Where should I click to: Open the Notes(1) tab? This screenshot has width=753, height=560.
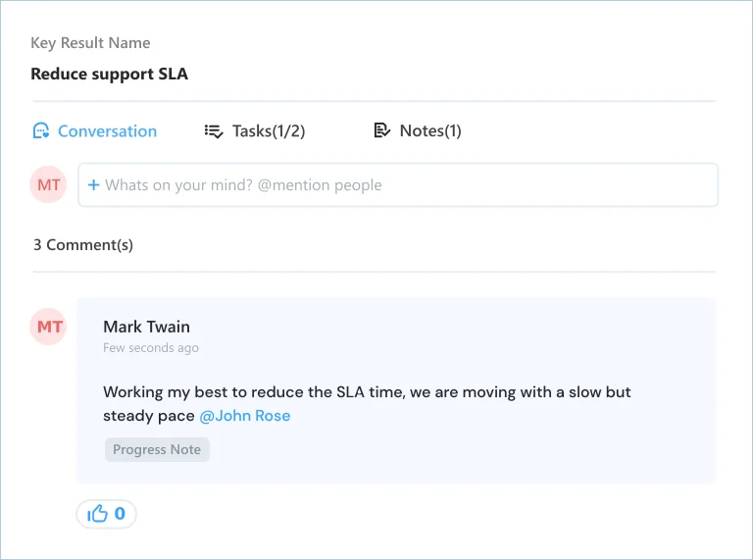[418, 130]
